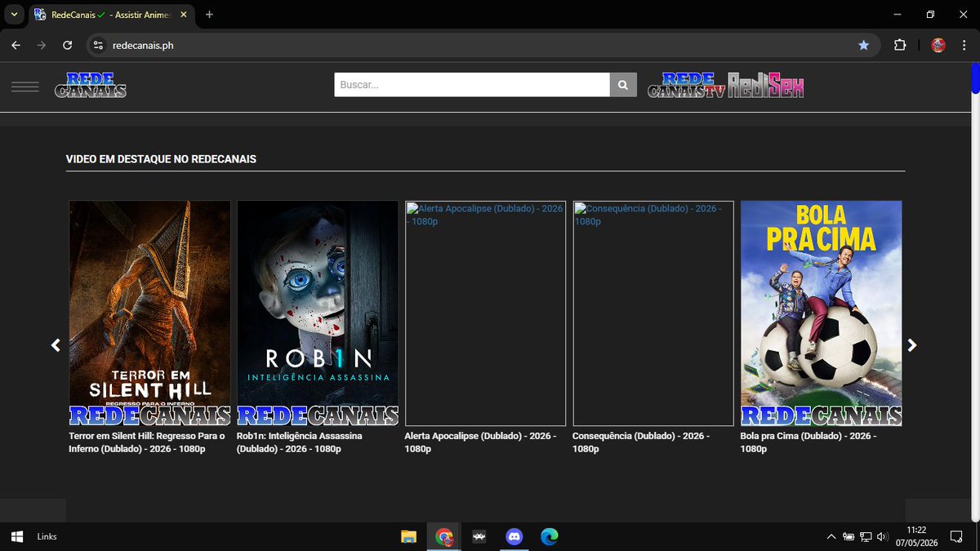Show hidden system tray icons
This screenshot has height=551, width=980.
click(x=831, y=536)
